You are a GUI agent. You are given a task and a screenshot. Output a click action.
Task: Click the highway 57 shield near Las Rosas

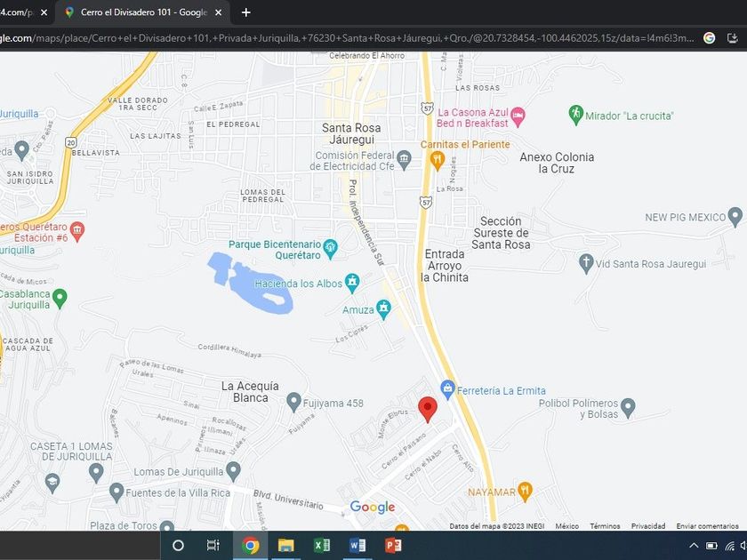428,108
